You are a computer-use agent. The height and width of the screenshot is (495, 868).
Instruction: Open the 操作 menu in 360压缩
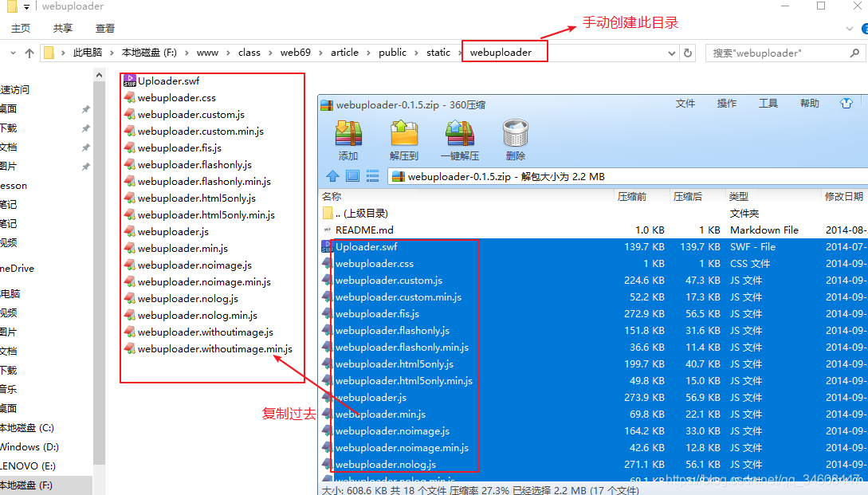[726, 104]
